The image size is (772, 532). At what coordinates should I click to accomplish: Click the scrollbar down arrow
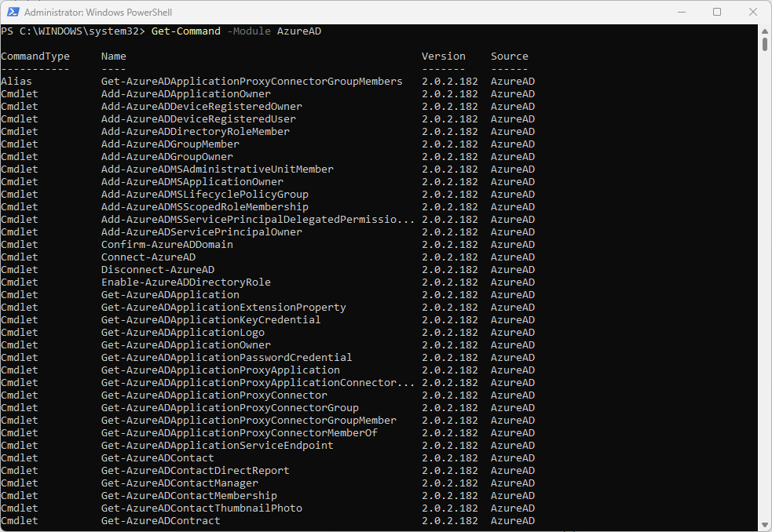click(x=765, y=525)
